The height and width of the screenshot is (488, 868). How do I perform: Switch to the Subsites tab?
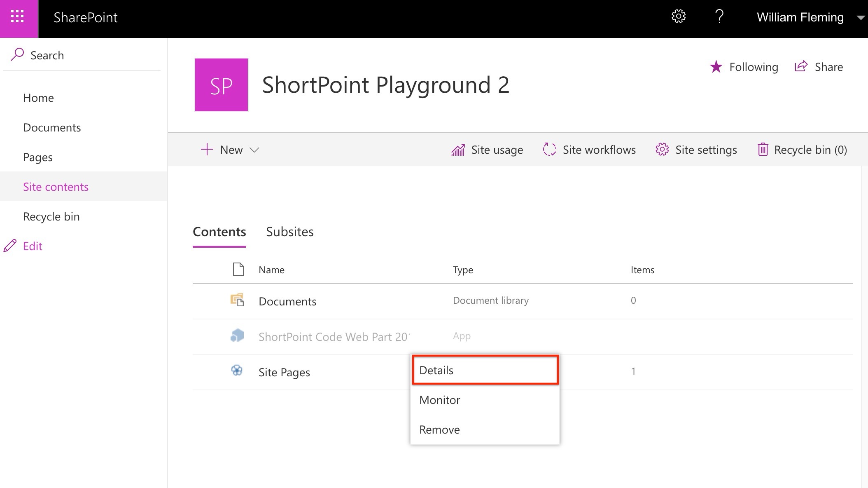pos(289,232)
